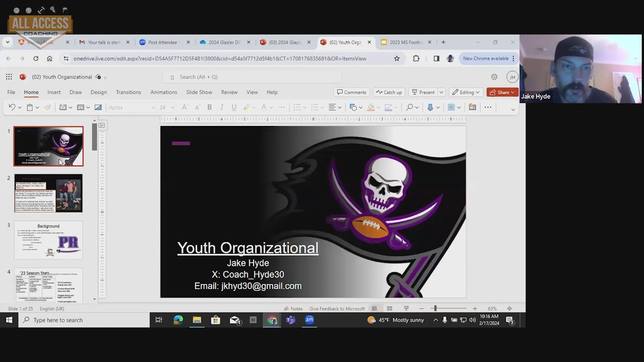
Task: Click the Shapes icon in ribbon
Action: pos(353,107)
